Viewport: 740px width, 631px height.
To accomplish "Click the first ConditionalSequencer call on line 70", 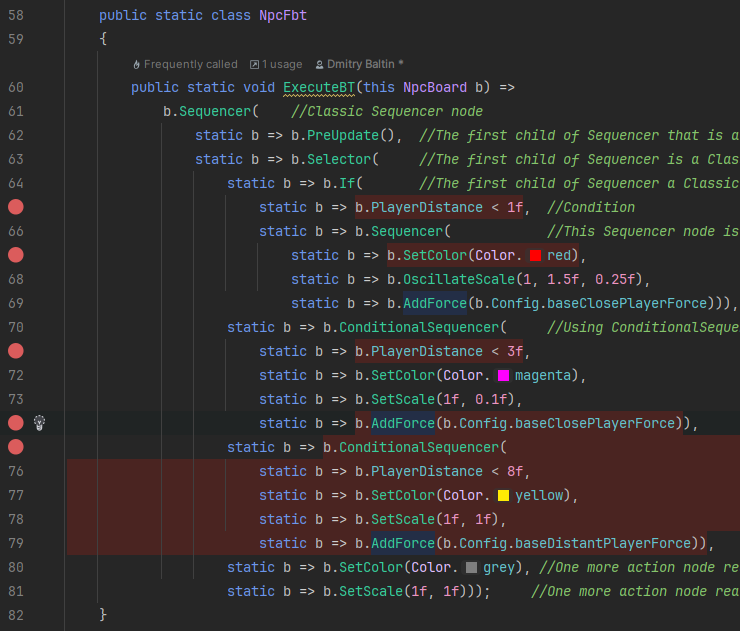I will click(419, 328).
